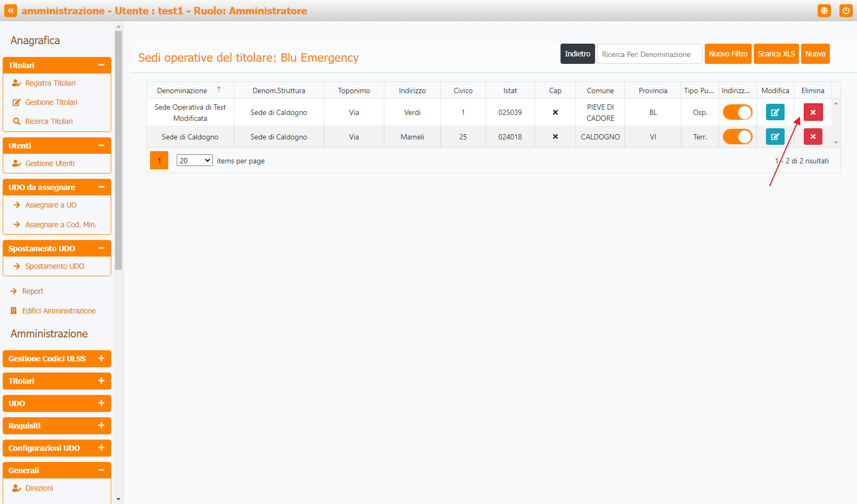This screenshot has height=504, width=857.
Task: Open Direzioni under Generali
Action: coord(39,488)
